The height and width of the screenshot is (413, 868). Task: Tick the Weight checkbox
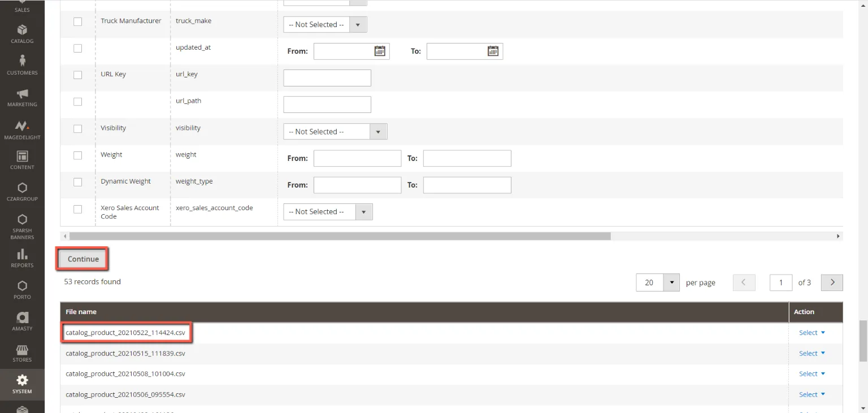[x=77, y=155]
